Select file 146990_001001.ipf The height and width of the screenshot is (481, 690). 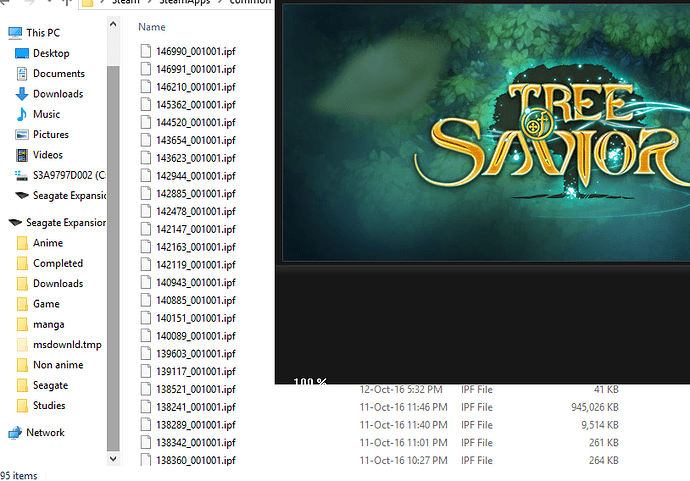click(x=196, y=50)
